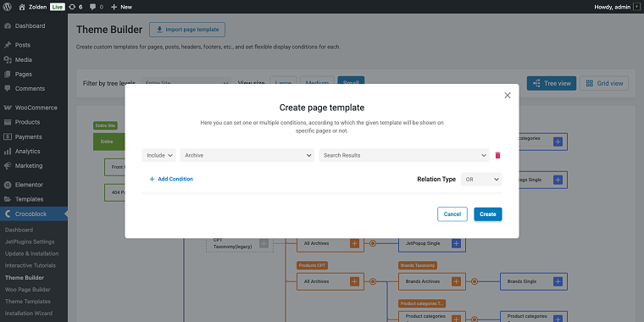Open Woo Page Builder submenu
The height and width of the screenshot is (322, 644).
point(27,290)
